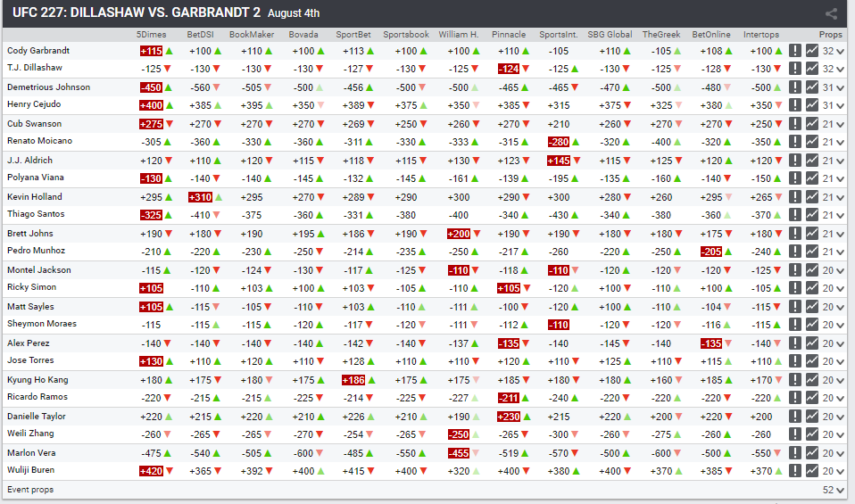Click the share icon in the event header
Image resolution: width=855 pixels, height=504 pixels.
[x=831, y=13]
